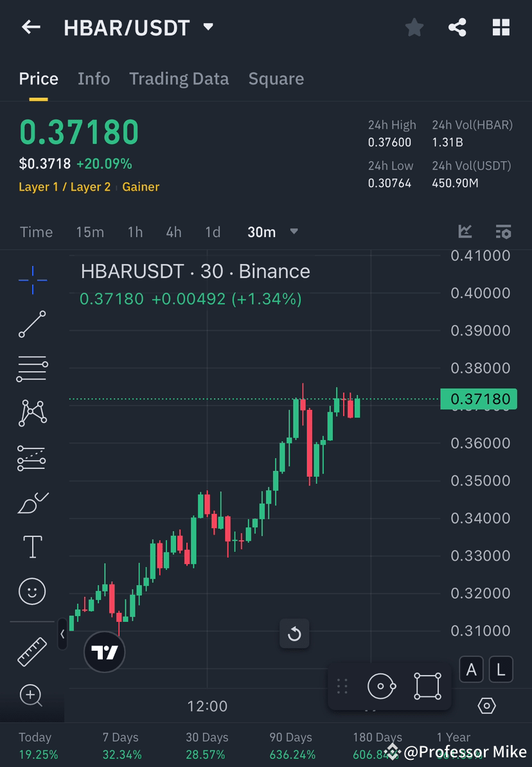Select the trend line drawing tool
The image size is (532, 767).
pyautogui.click(x=32, y=324)
